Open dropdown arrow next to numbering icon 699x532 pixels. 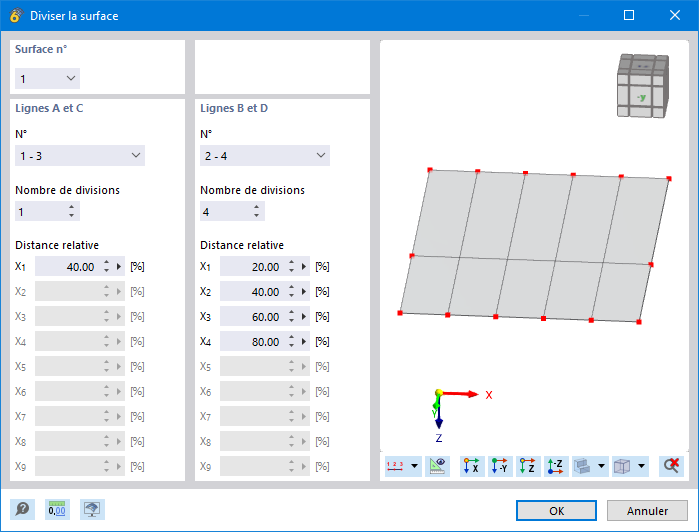[414, 466]
